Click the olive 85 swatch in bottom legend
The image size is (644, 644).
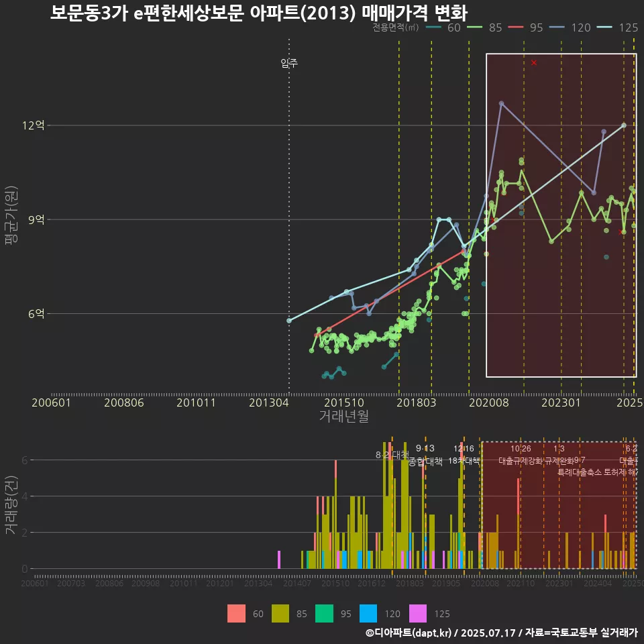[x=280, y=613]
